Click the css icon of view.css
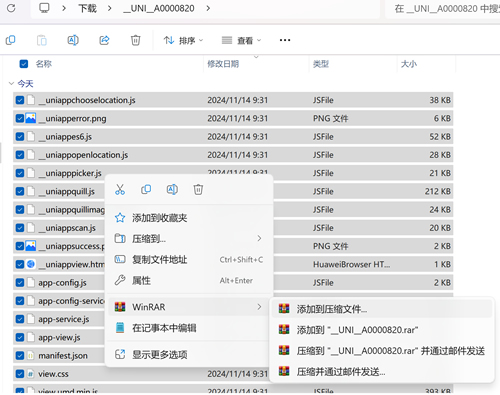500x395 pixels. click(31, 374)
